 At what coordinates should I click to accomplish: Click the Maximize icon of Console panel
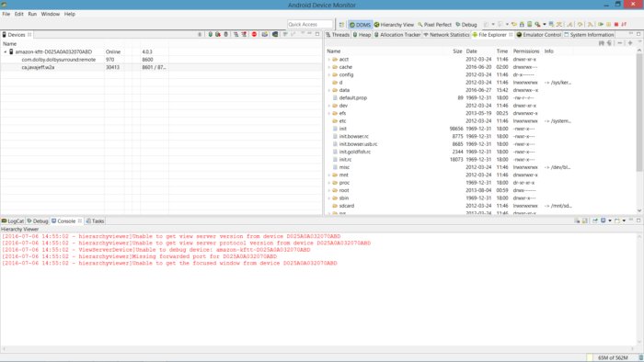[x=638, y=221]
